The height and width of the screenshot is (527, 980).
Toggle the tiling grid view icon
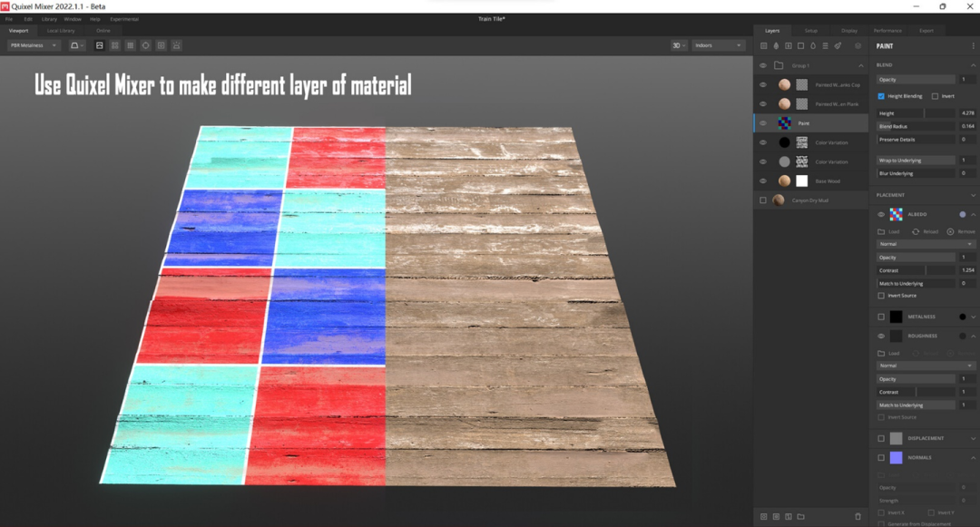(x=130, y=45)
